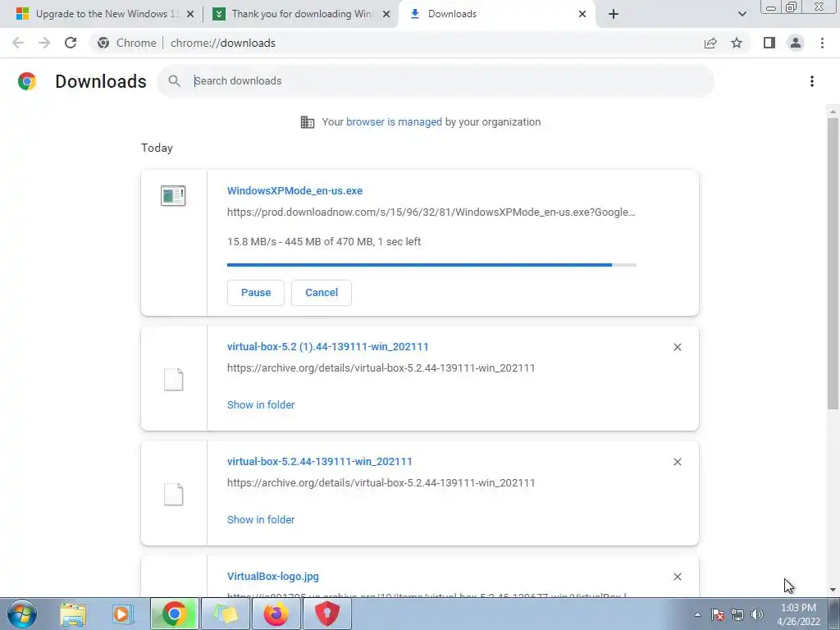Bookmark this page with the star icon
Viewport: 840px width, 630px height.
click(x=737, y=43)
